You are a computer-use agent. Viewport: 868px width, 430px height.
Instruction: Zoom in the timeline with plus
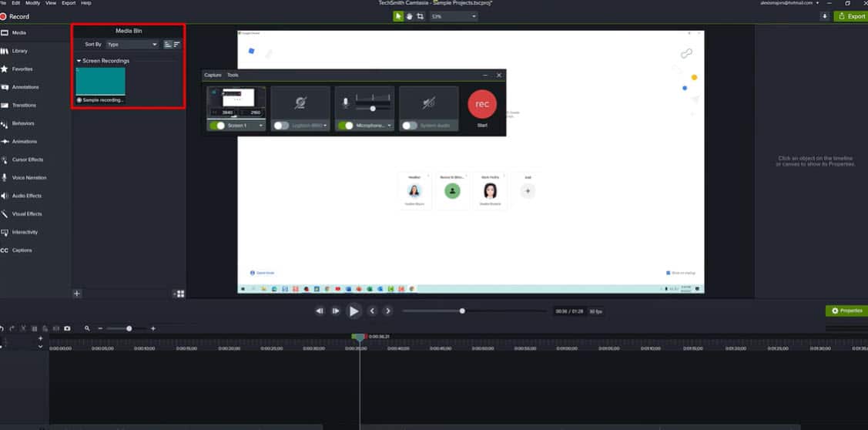point(153,328)
